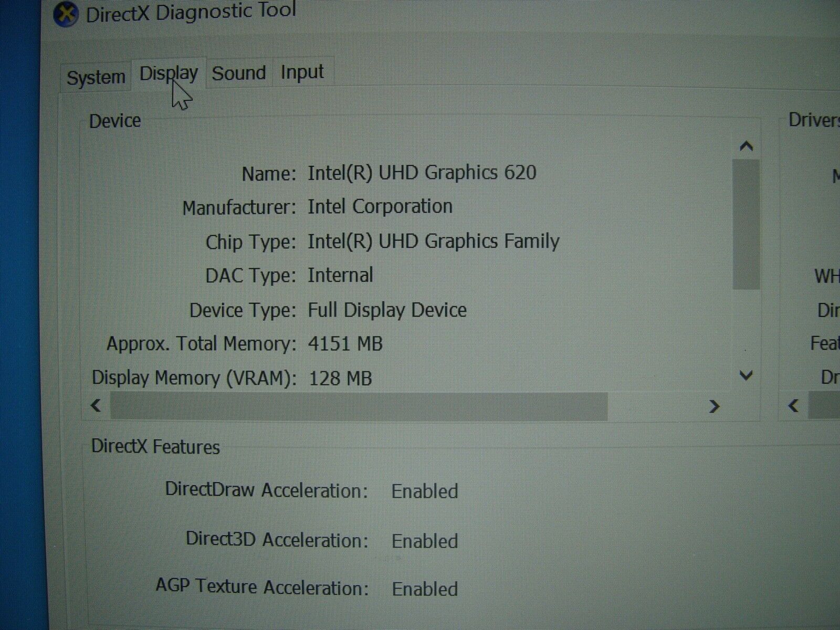Click the 'Full Display Device' value
This screenshot has height=630, width=840.
[x=387, y=310]
